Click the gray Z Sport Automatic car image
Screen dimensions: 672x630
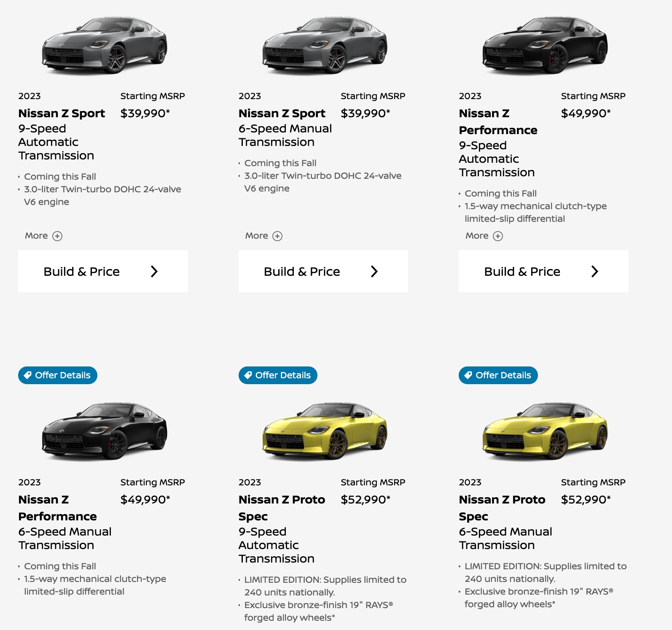(x=104, y=46)
